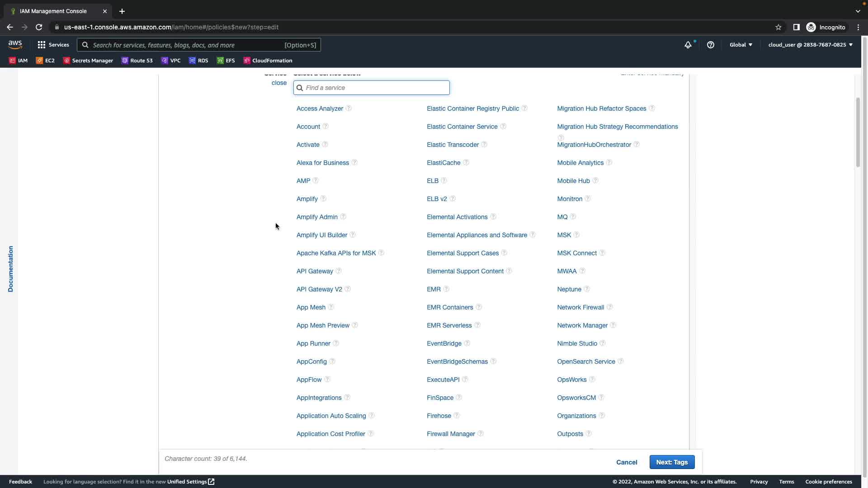
Task: Cancel the policy creation
Action: tap(627, 462)
